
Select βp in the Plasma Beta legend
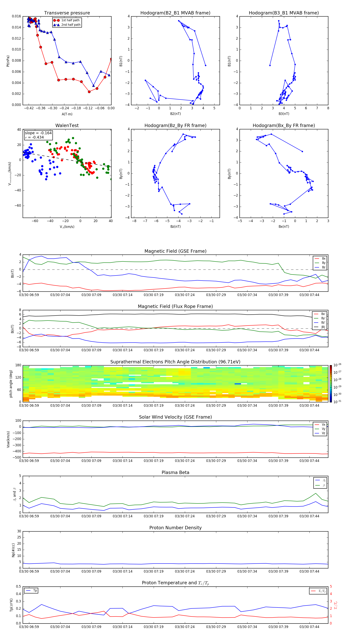pos(321,480)
